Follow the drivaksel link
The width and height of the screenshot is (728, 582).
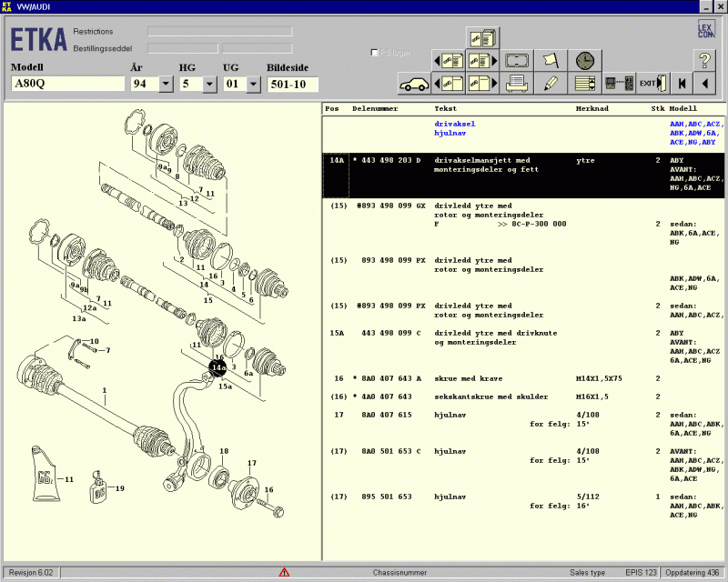coord(454,123)
